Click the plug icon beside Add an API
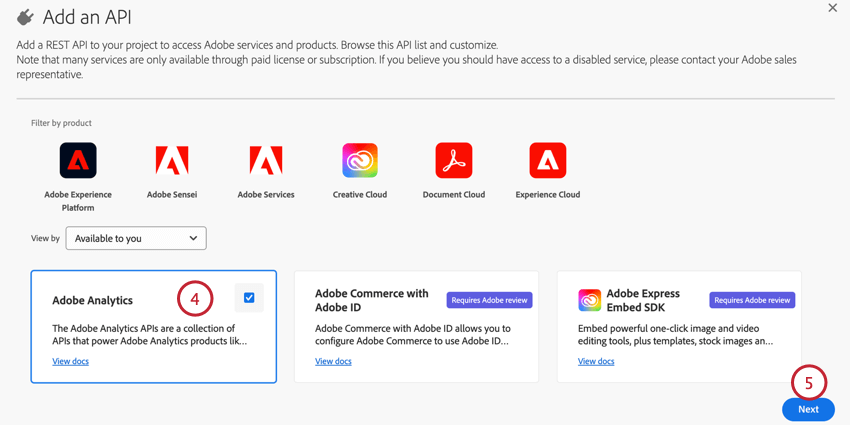The height and width of the screenshot is (425, 850). [x=25, y=18]
